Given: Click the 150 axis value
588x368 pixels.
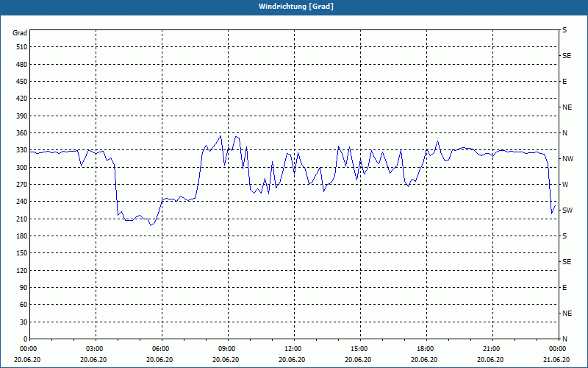Looking at the screenshot, I should (x=22, y=253).
